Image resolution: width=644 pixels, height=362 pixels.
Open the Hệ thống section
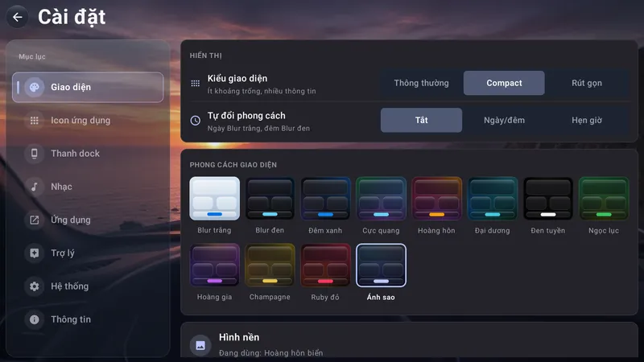pos(88,286)
